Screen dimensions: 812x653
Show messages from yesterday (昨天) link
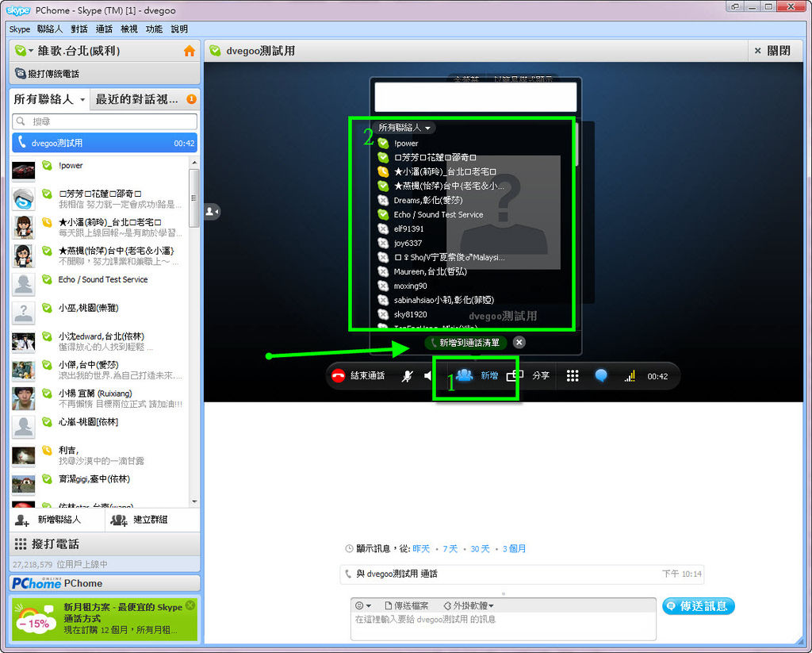click(421, 549)
